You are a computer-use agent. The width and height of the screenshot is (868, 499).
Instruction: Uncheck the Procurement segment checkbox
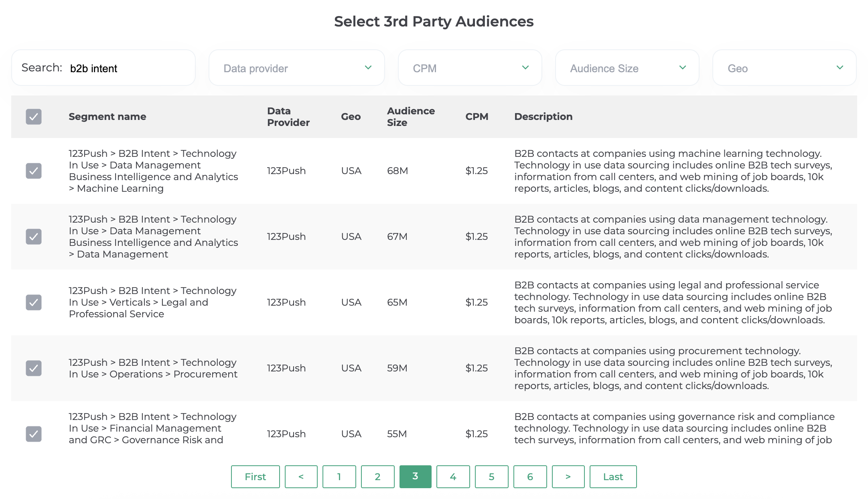click(34, 368)
